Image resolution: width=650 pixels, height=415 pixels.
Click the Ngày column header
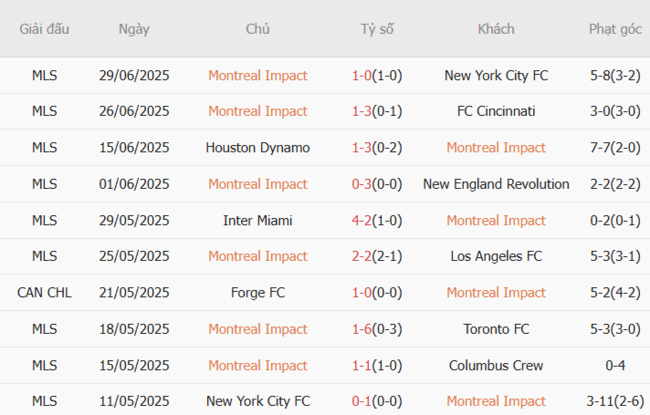[134, 29]
